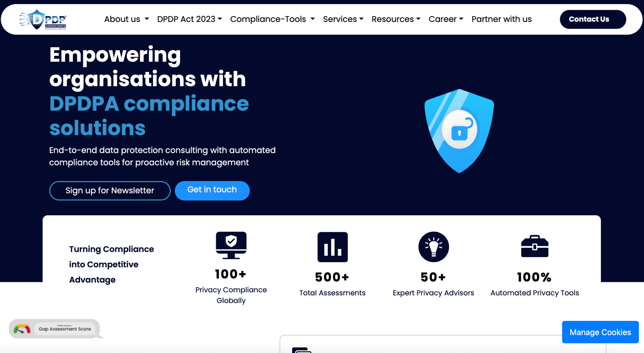Click the Expert Privacy Advisors label
Viewport: 644px width, 353px height.
click(x=434, y=293)
